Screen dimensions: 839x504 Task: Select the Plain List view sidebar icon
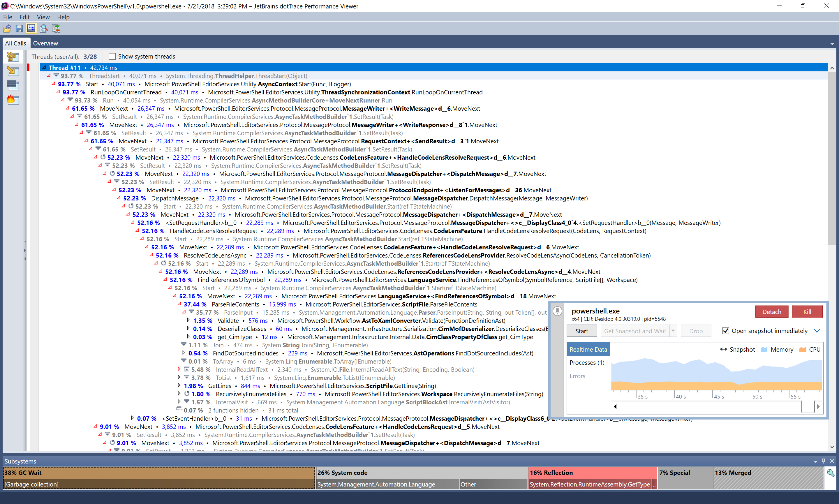point(13,85)
